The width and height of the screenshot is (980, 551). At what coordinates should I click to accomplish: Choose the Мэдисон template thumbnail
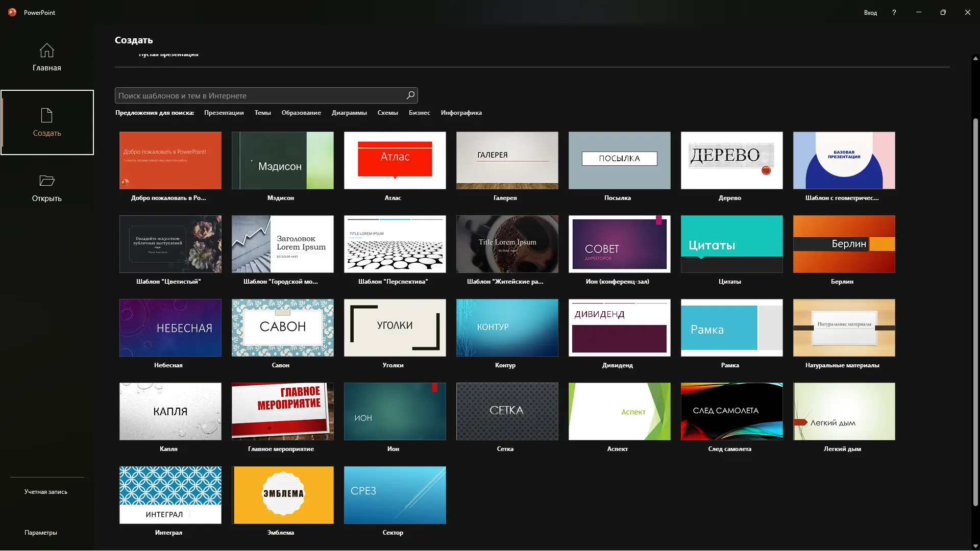coord(282,161)
